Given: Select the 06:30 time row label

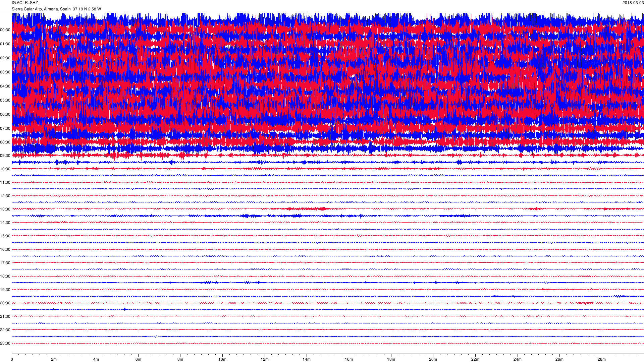Looking at the screenshot, I should 5,115.
